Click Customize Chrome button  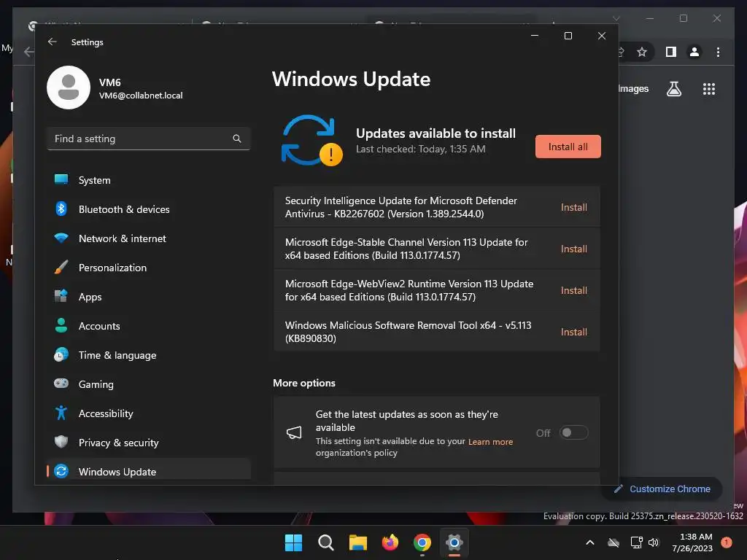pyautogui.click(x=662, y=489)
